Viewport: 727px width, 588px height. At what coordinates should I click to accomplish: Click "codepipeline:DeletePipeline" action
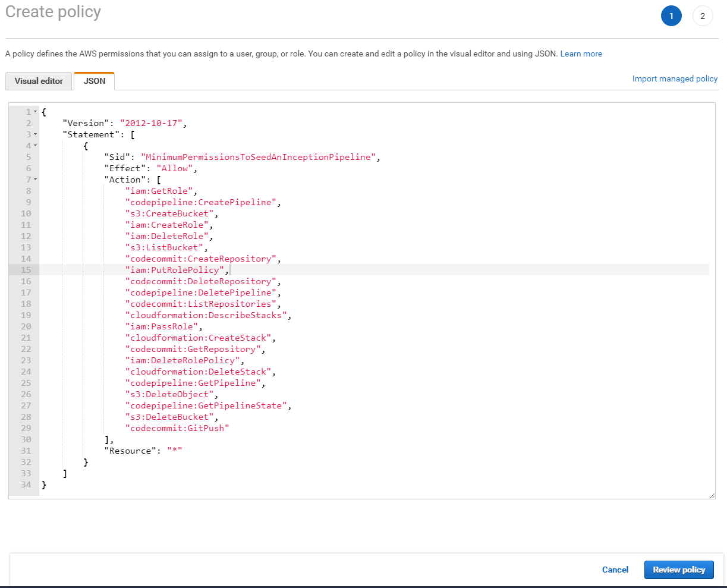tap(200, 293)
